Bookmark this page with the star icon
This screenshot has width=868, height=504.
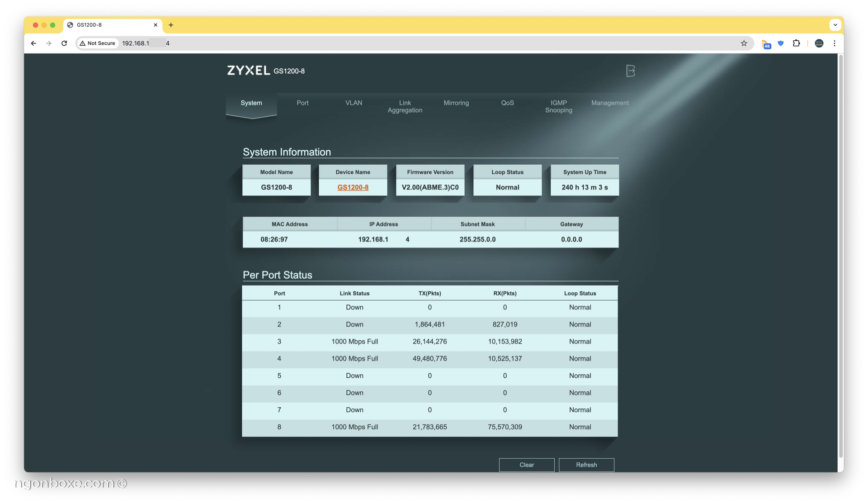point(744,43)
